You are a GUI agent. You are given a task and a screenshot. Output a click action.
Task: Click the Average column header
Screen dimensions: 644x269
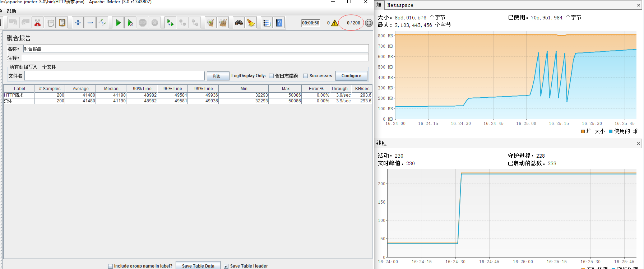click(80, 89)
